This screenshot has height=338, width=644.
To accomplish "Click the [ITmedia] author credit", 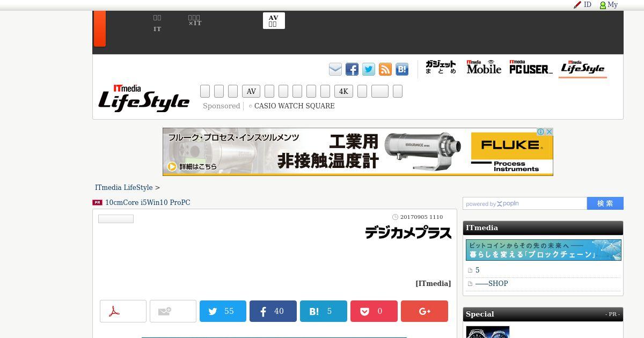I will (x=433, y=284).
